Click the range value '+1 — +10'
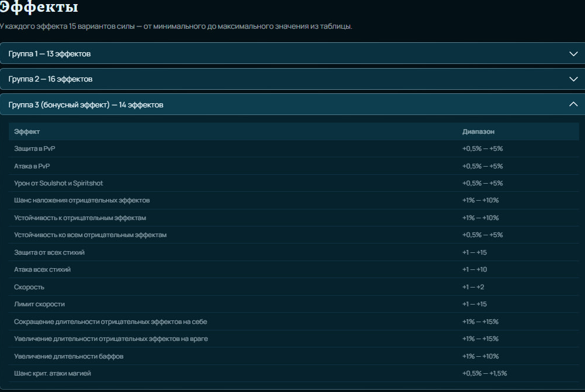 pos(475,269)
